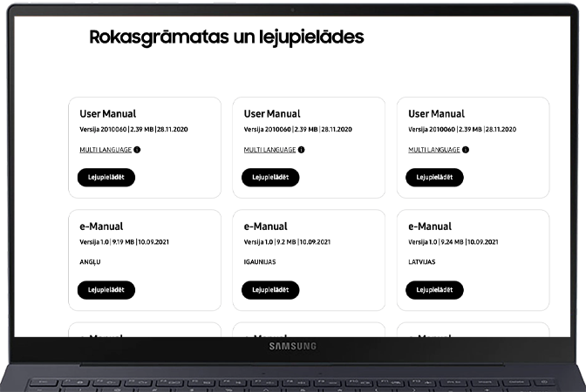Download the IGAUNIJAS e-Manual
The width and height of the screenshot is (586, 392).
tap(269, 290)
